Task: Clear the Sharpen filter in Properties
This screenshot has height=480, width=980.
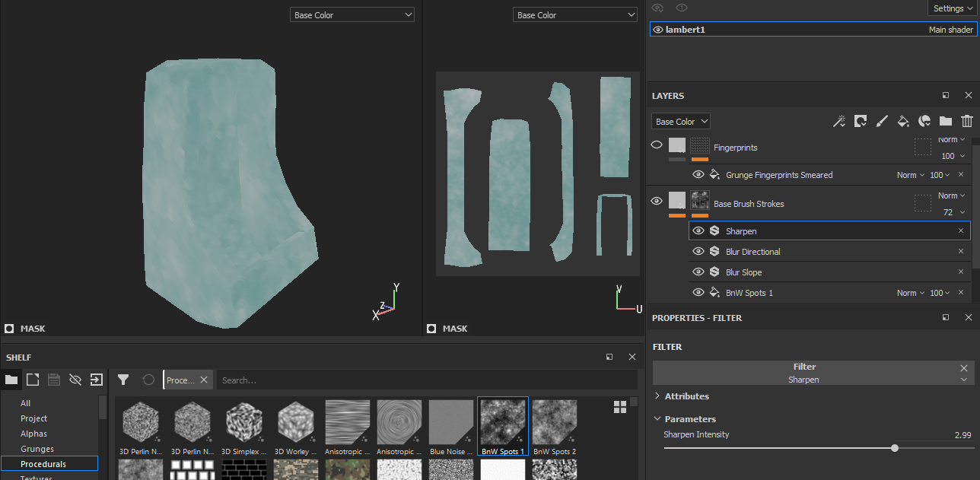Action: (x=964, y=368)
